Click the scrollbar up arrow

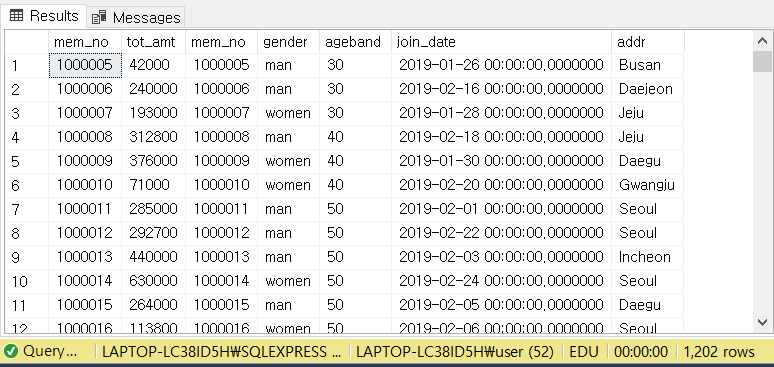[x=762, y=41]
